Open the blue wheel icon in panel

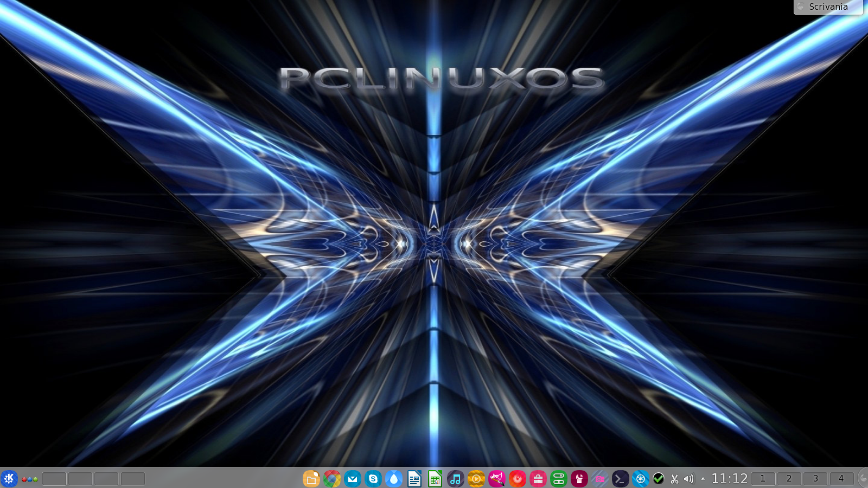(x=641, y=479)
